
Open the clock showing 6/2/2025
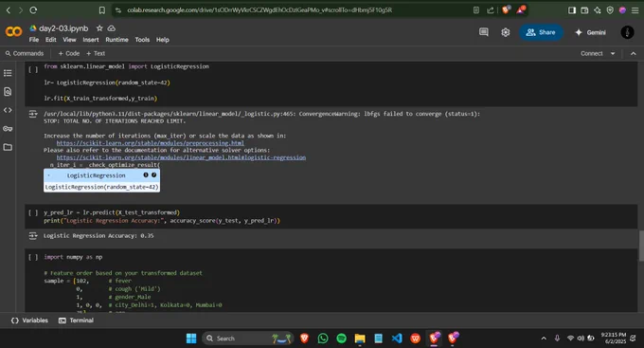613,339
